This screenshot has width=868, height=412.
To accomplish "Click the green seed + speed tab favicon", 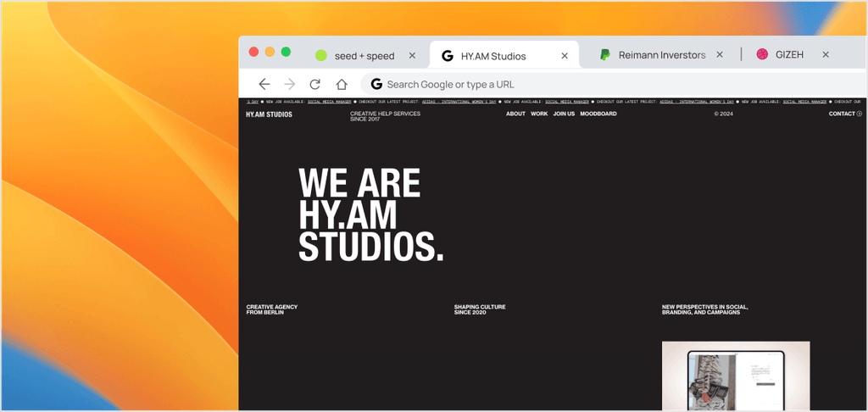I will 321,56.
